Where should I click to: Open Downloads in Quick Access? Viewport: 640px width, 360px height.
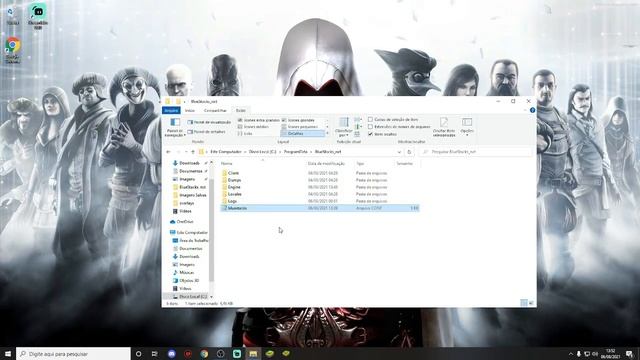click(189, 163)
